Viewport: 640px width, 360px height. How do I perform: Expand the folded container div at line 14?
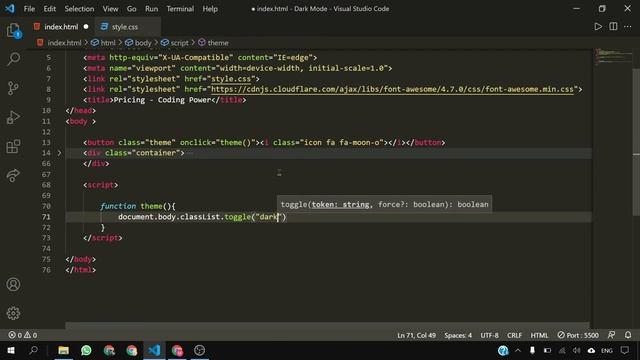pyautogui.click(x=59, y=153)
